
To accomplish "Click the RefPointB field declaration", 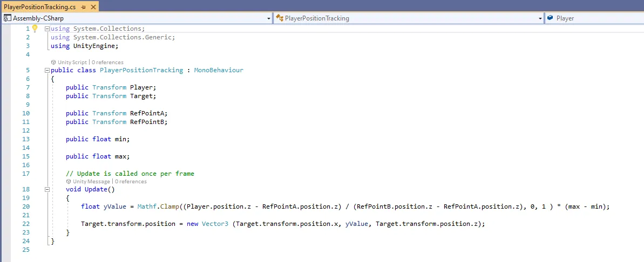I will pos(117,122).
